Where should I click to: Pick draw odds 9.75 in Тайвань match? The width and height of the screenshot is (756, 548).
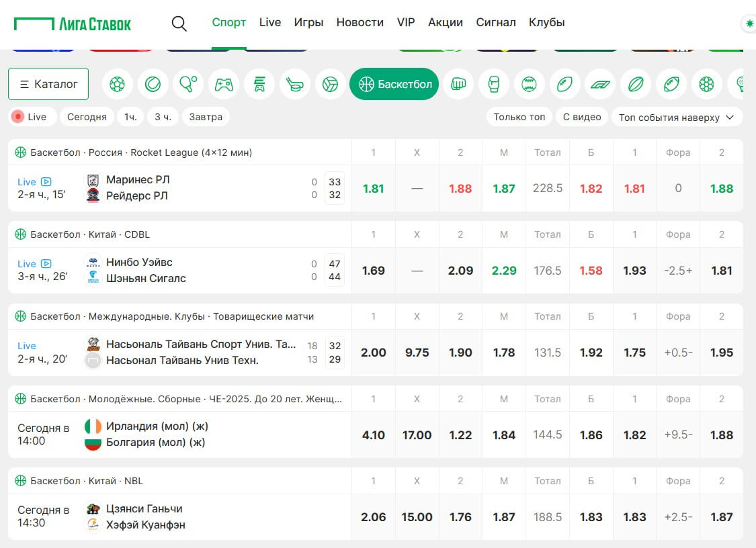tap(417, 353)
